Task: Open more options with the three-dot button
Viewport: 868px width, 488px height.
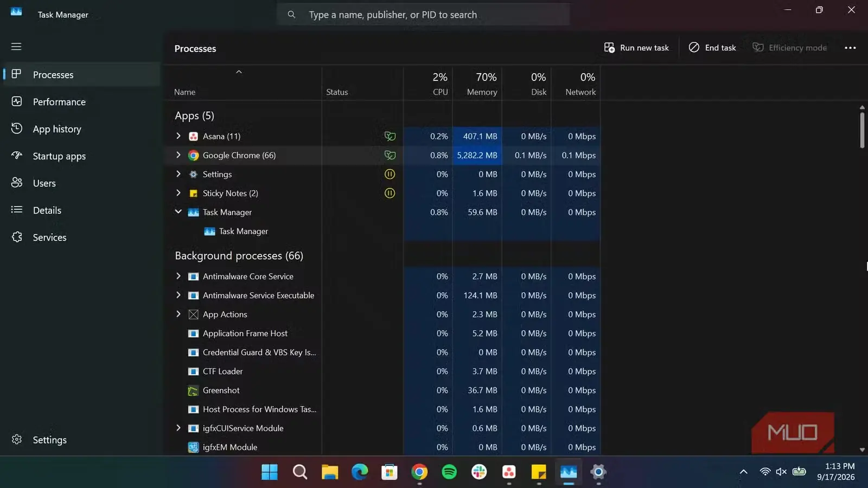Action: (x=850, y=48)
